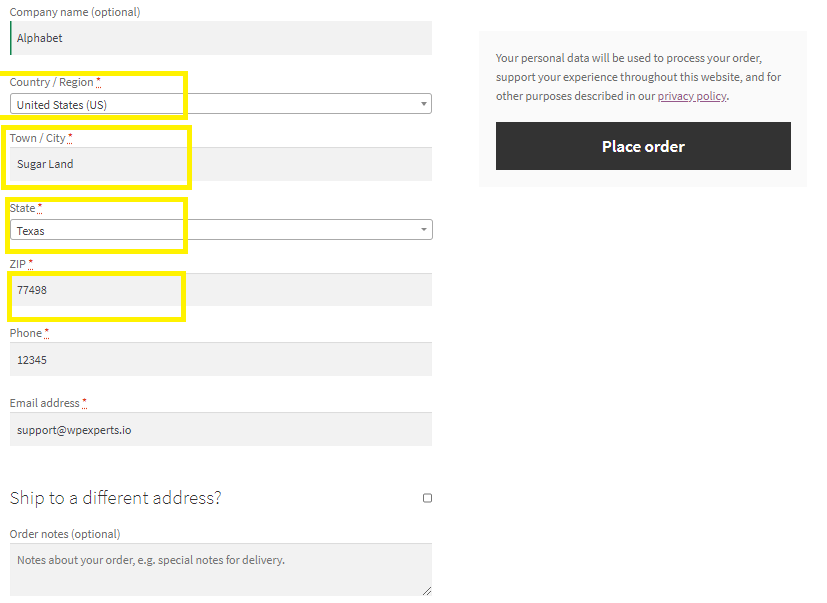The height and width of the screenshot is (603, 827).
Task: Click the Ship to a different address heading
Action: coord(116,497)
